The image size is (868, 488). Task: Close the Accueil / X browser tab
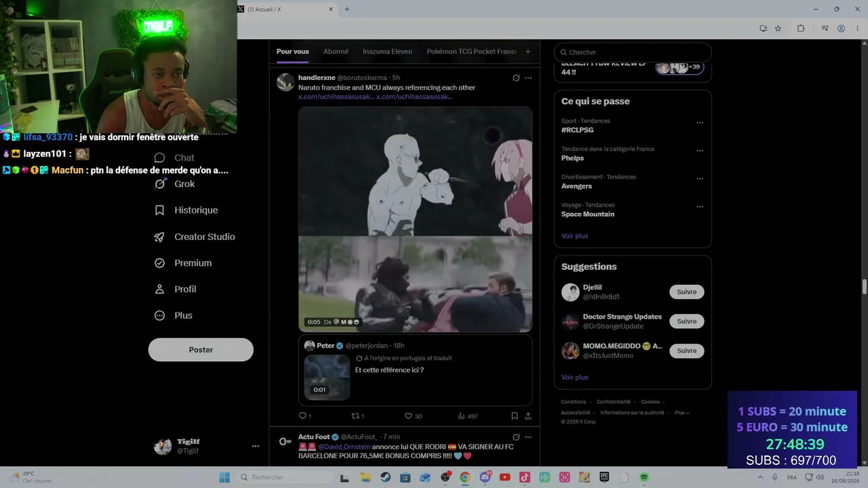coord(331,9)
